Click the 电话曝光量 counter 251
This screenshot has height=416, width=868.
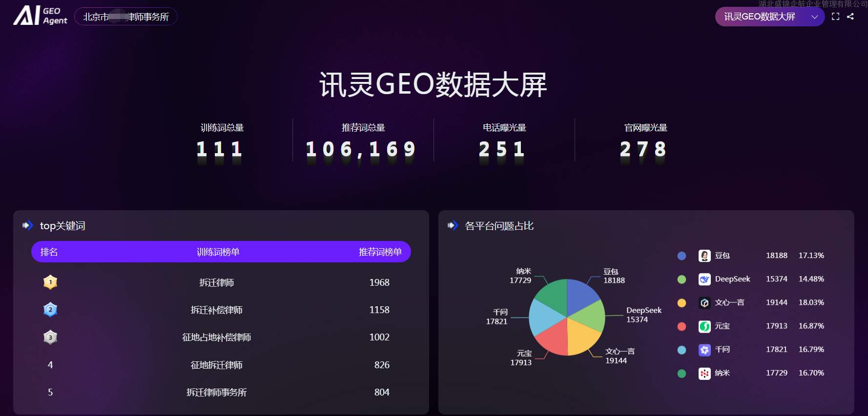click(502, 149)
